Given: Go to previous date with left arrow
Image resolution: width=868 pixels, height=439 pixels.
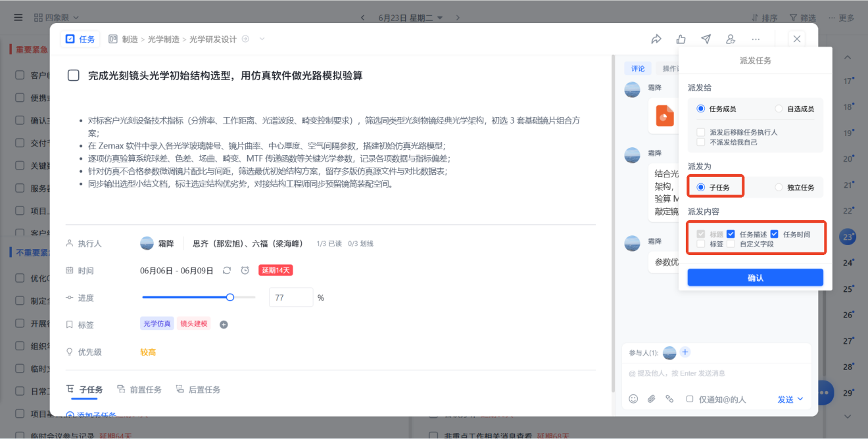Looking at the screenshot, I should [x=362, y=18].
